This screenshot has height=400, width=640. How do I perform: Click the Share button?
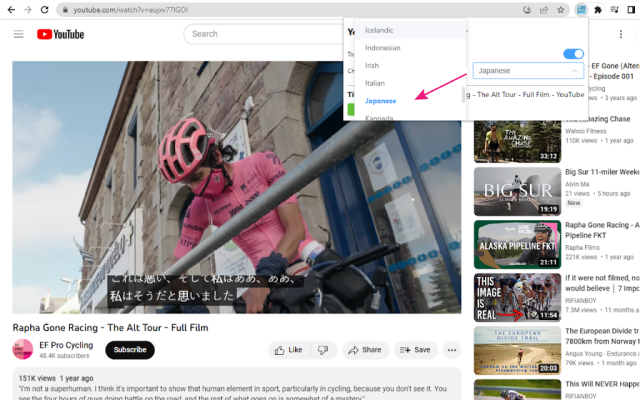365,350
